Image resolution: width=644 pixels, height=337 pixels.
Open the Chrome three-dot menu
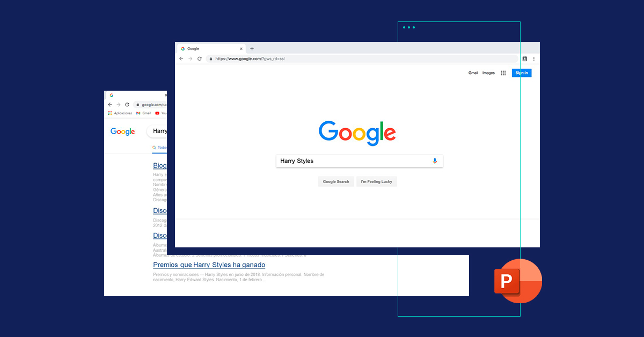point(533,58)
